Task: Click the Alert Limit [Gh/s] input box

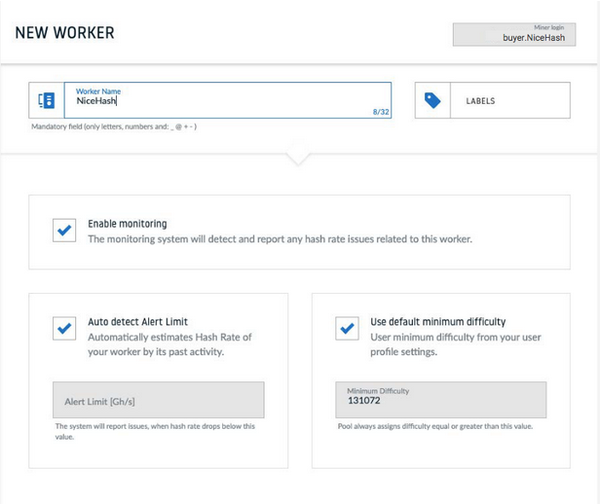Action: click(x=157, y=400)
